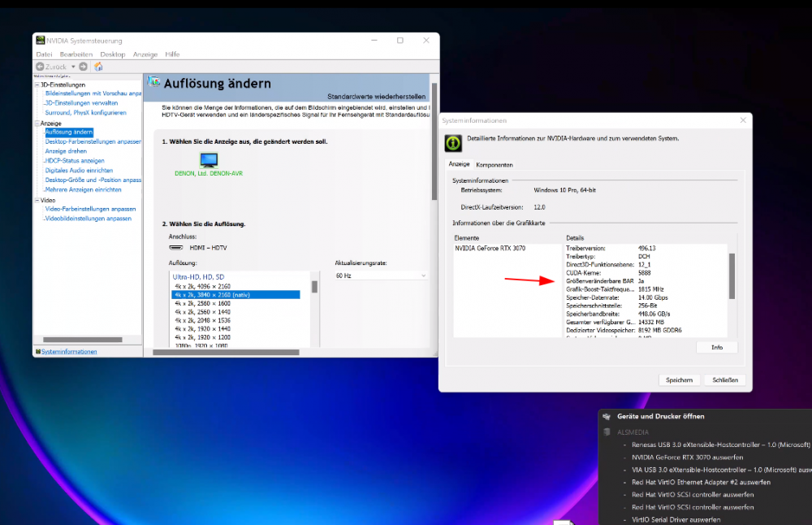Screen dimensions: 812x525
Task: Click the forward arrow toolbar icon
Action: coord(83,67)
